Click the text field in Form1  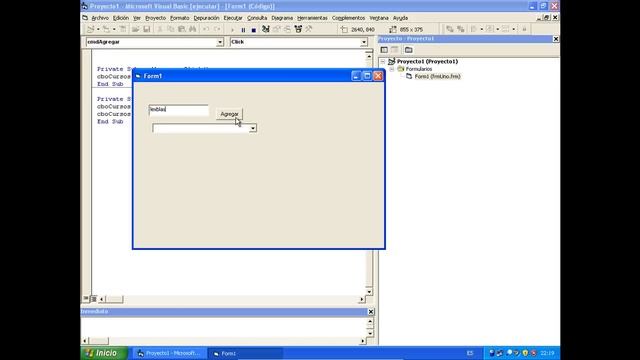coord(179,110)
